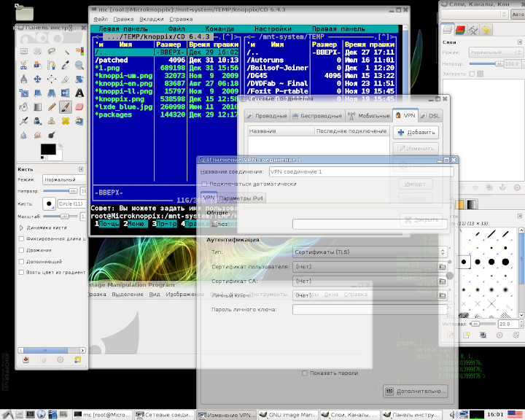
Task: Select the Paintbrush tool
Action: [66, 107]
